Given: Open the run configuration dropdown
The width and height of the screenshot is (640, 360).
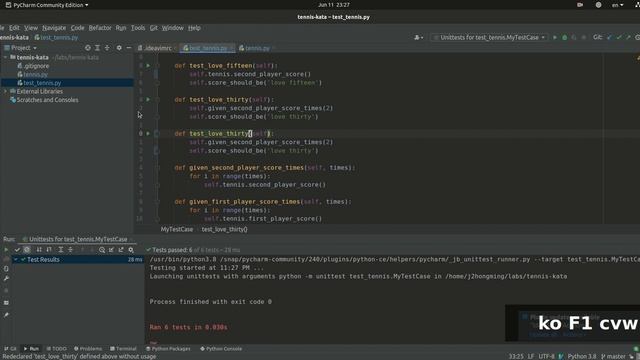Looking at the screenshot, I should click(x=490, y=37).
